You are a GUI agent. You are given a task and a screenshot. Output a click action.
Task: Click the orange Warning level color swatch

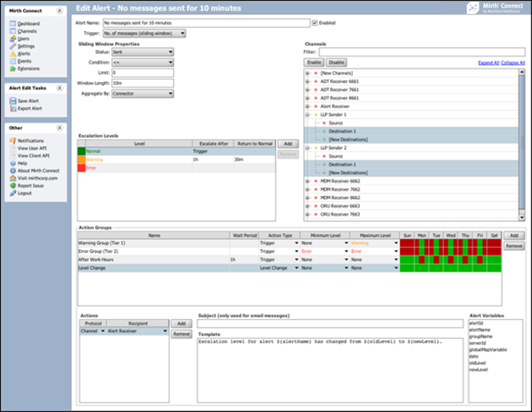[x=81, y=160]
